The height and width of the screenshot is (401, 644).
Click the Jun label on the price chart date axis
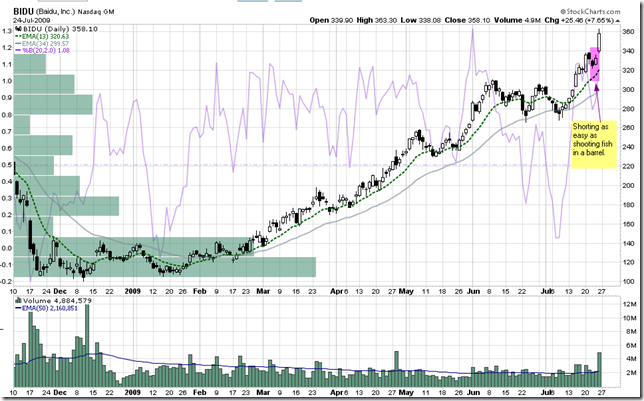click(x=473, y=291)
